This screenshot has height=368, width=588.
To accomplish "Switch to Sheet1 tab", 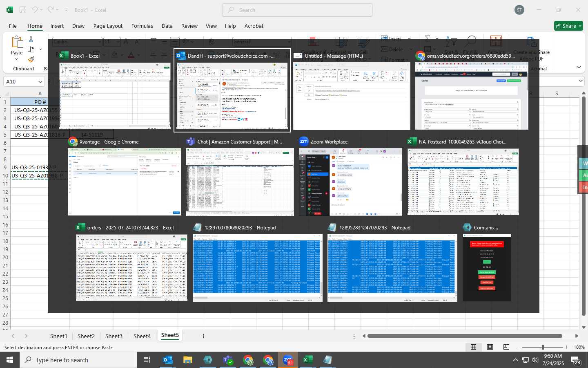I will [x=58, y=336].
